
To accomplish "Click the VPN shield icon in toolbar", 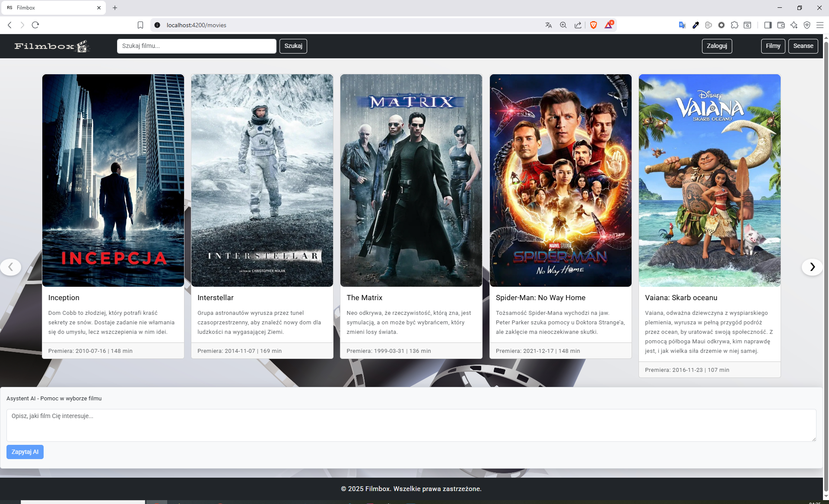I will pos(807,25).
